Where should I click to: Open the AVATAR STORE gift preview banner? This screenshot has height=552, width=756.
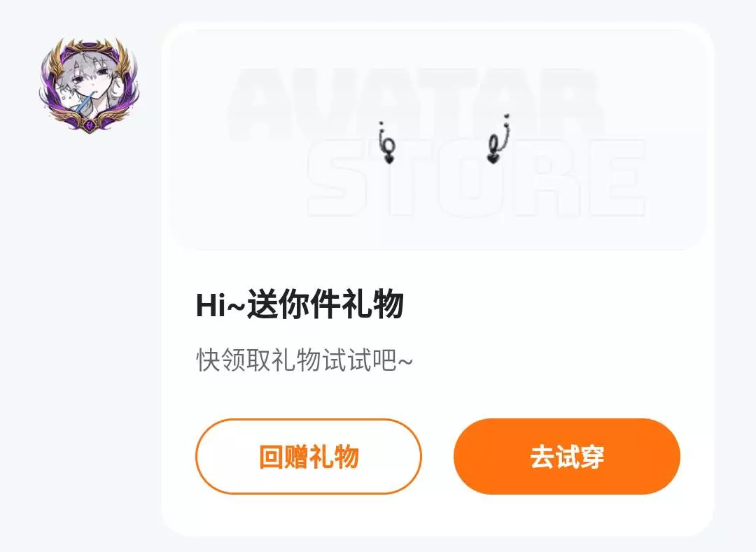pyautogui.click(x=437, y=140)
